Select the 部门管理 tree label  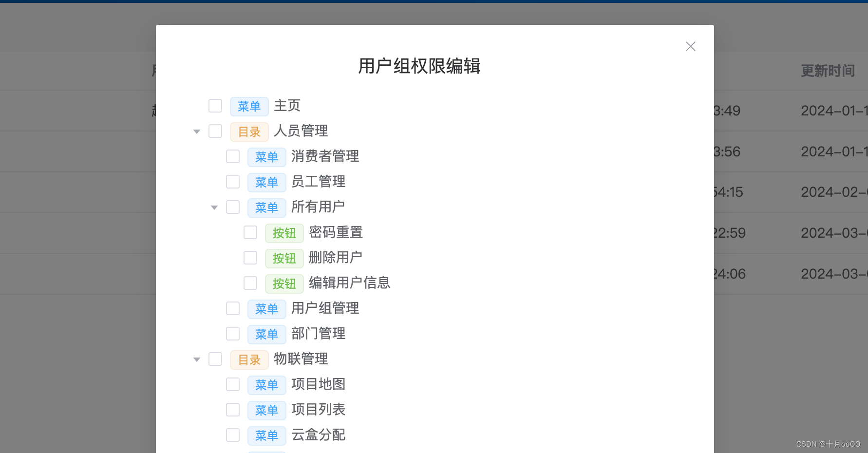pos(319,334)
